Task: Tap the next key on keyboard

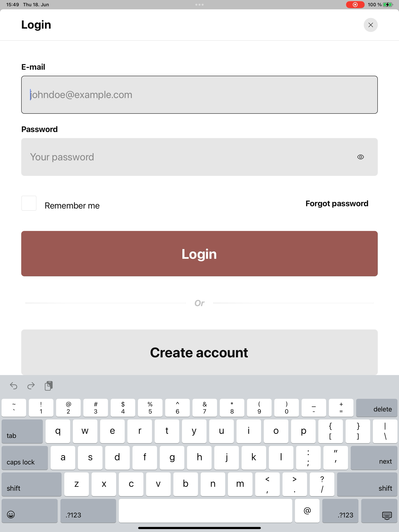Action: (374, 458)
